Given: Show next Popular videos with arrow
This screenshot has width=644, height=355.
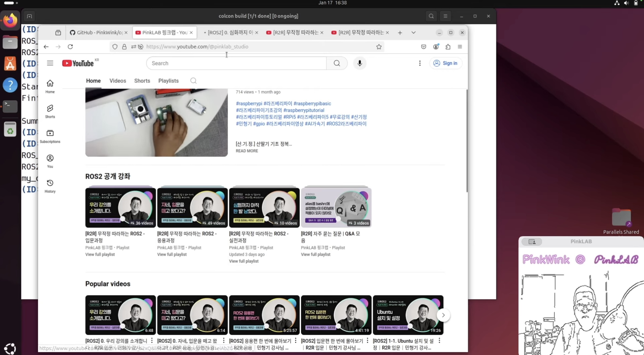Looking at the screenshot, I should coord(443,315).
